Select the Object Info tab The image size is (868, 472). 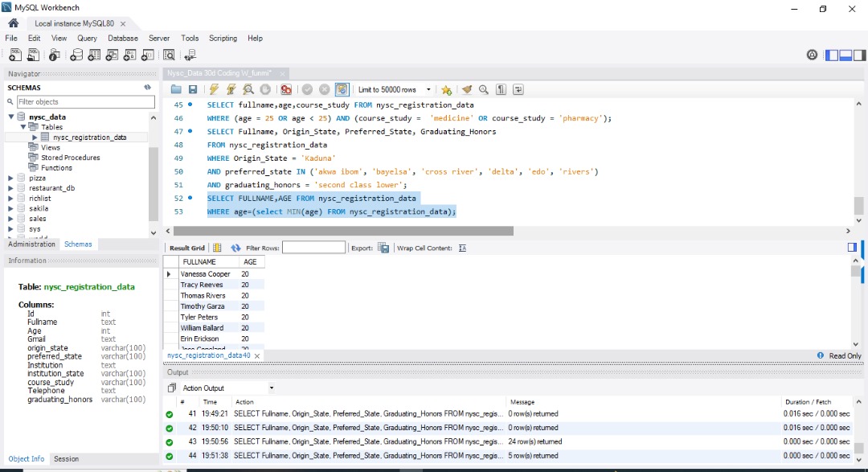pyautogui.click(x=26, y=458)
